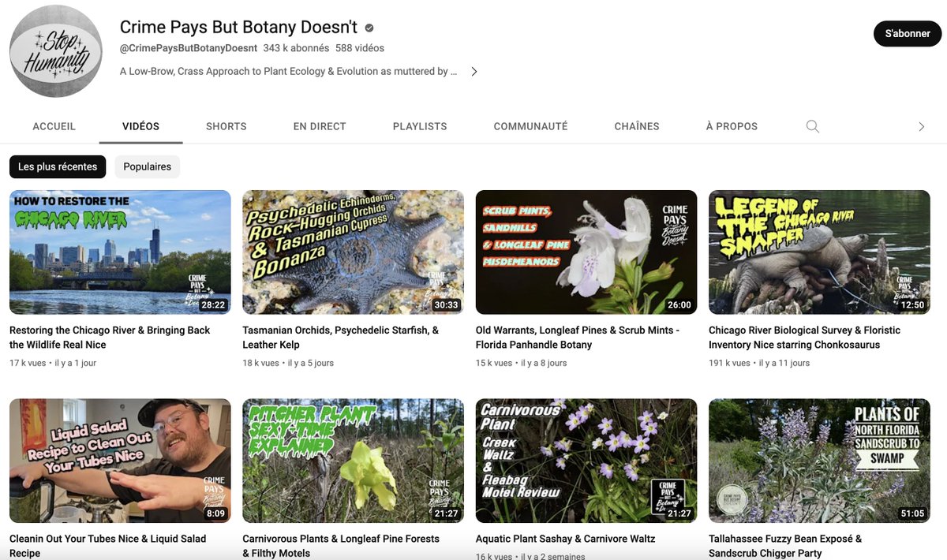This screenshot has height=560, width=947.
Task: Click the 15 k vues metadata line
Action: coord(521,363)
